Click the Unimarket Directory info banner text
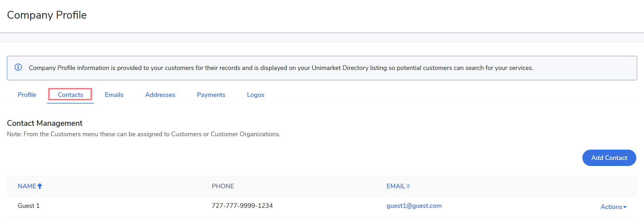This screenshot has width=644, height=219. [281, 68]
